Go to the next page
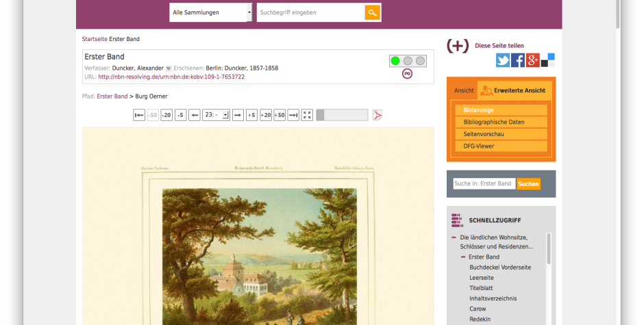Viewport: 644px width, 325px height. pyautogui.click(x=238, y=116)
